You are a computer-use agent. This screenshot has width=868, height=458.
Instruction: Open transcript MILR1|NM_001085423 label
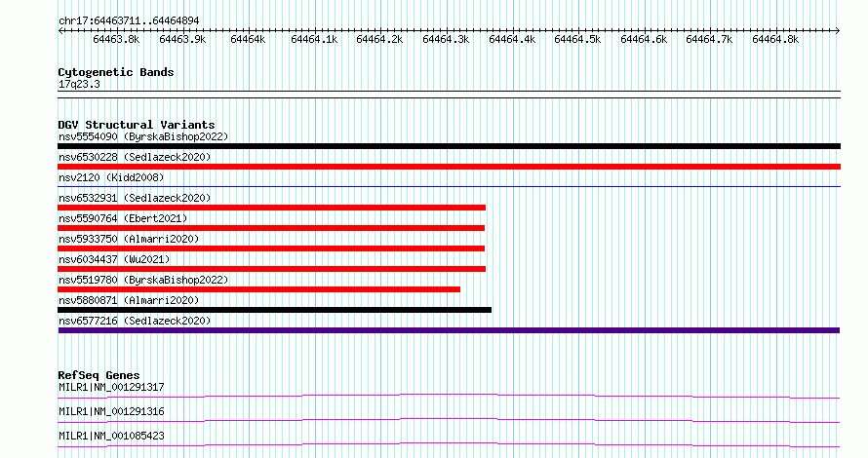point(112,436)
